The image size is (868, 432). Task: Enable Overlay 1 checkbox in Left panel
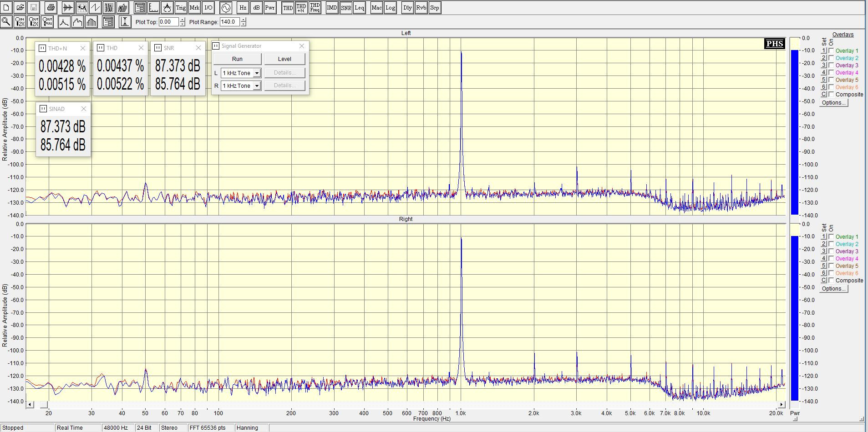(831, 51)
